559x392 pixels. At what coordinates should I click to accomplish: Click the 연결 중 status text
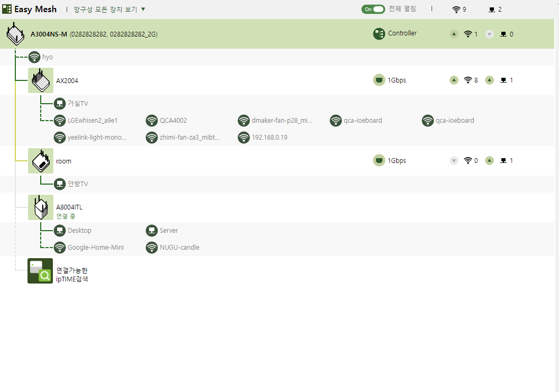[x=66, y=216]
